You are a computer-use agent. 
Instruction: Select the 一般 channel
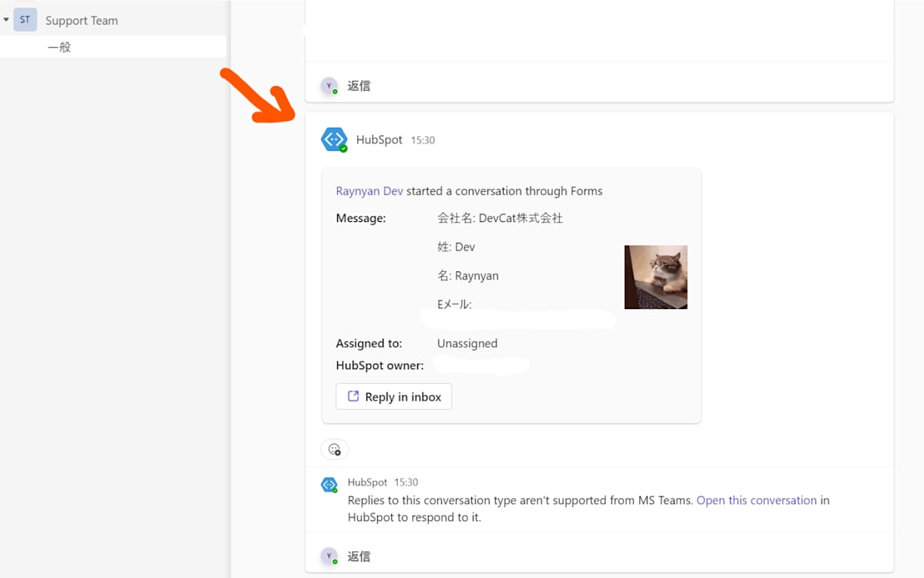(113, 47)
